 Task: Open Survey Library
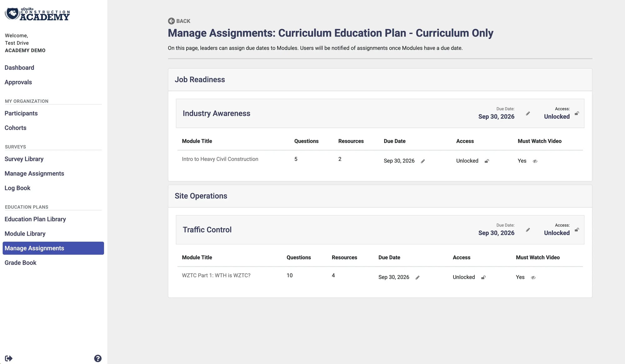(24, 159)
